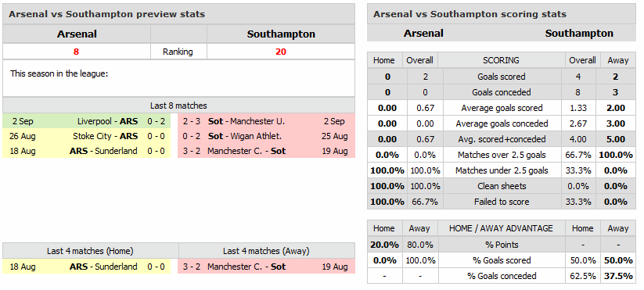This screenshot has width=644, height=290.
Task: Open the Sot - Manchester U. match
Action: [266, 121]
